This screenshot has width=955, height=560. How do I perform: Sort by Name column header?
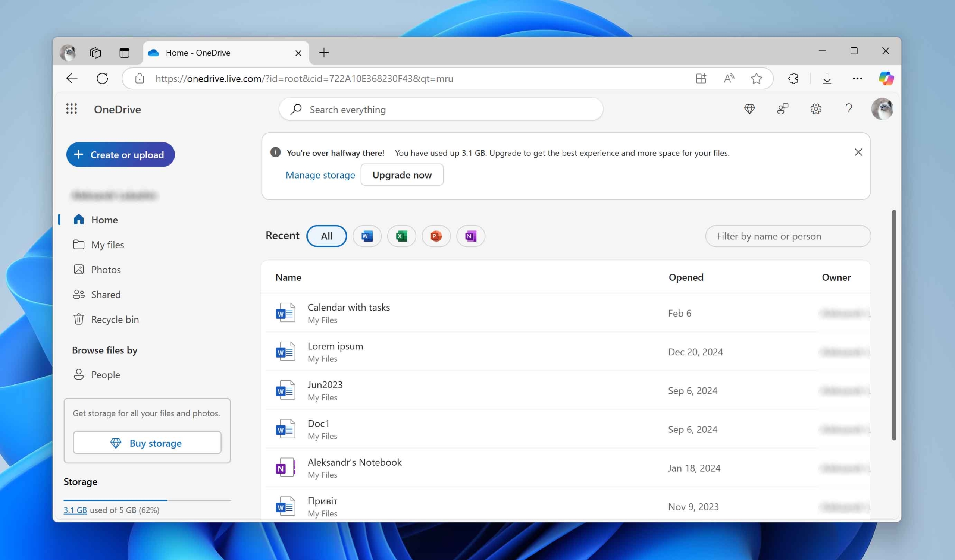[x=288, y=277]
